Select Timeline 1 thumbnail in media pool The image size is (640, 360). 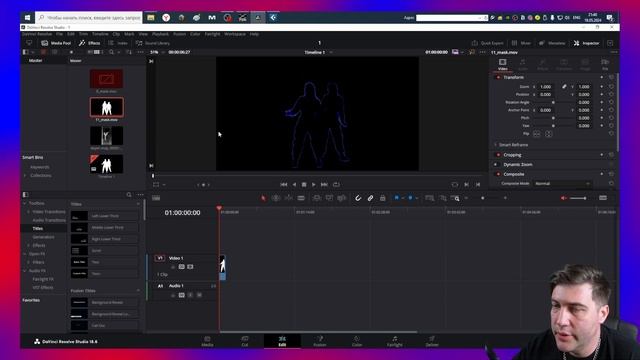pyautogui.click(x=107, y=164)
